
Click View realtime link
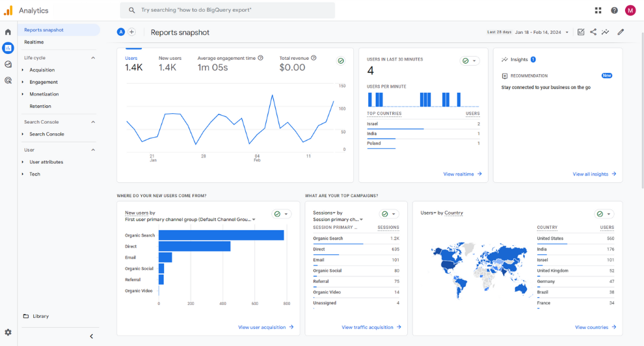(x=463, y=174)
